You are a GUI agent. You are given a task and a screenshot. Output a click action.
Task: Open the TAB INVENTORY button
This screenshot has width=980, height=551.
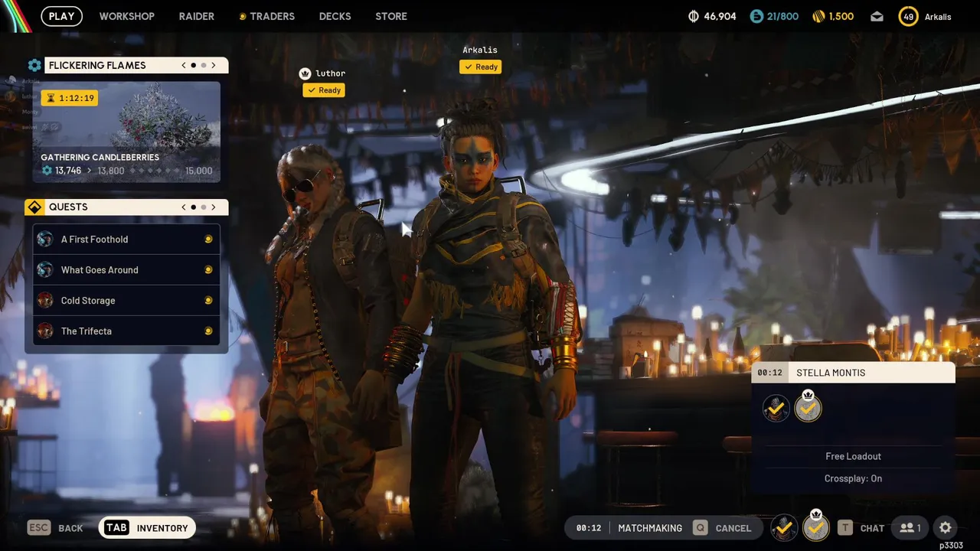coord(147,528)
